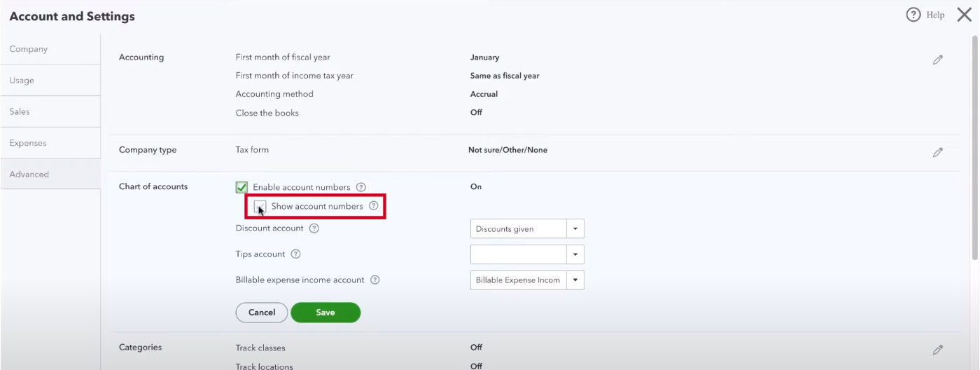
Task: Open help for Billable expense income account
Action: [x=375, y=280]
